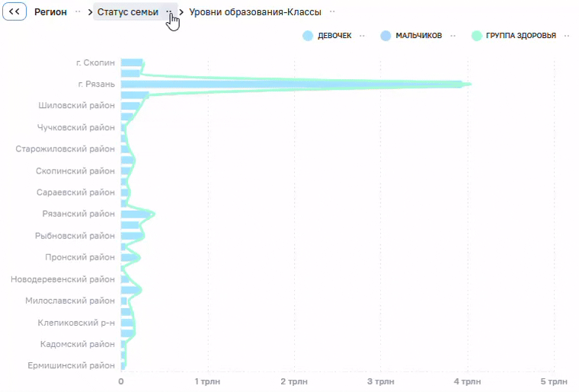Select Уровни образования-Классы breadcrumb level
Screen dimensions: 579x392
[255, 12]
